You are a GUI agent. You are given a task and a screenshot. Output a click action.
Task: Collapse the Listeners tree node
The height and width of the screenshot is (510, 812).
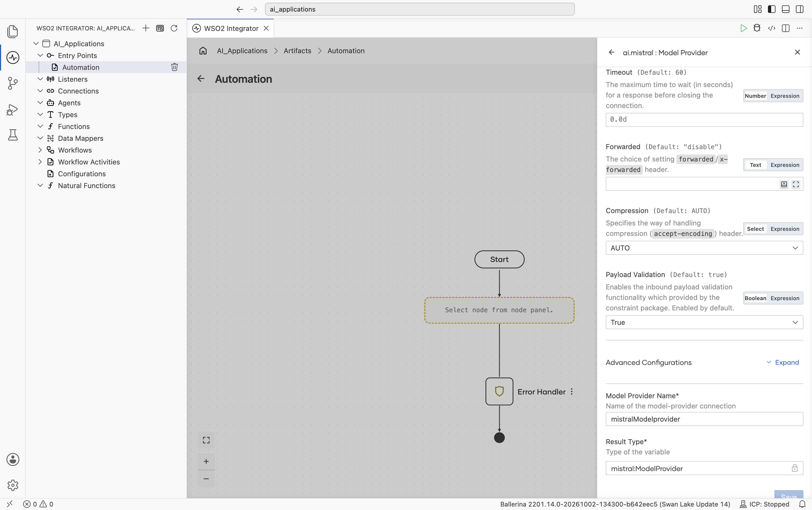40,79
